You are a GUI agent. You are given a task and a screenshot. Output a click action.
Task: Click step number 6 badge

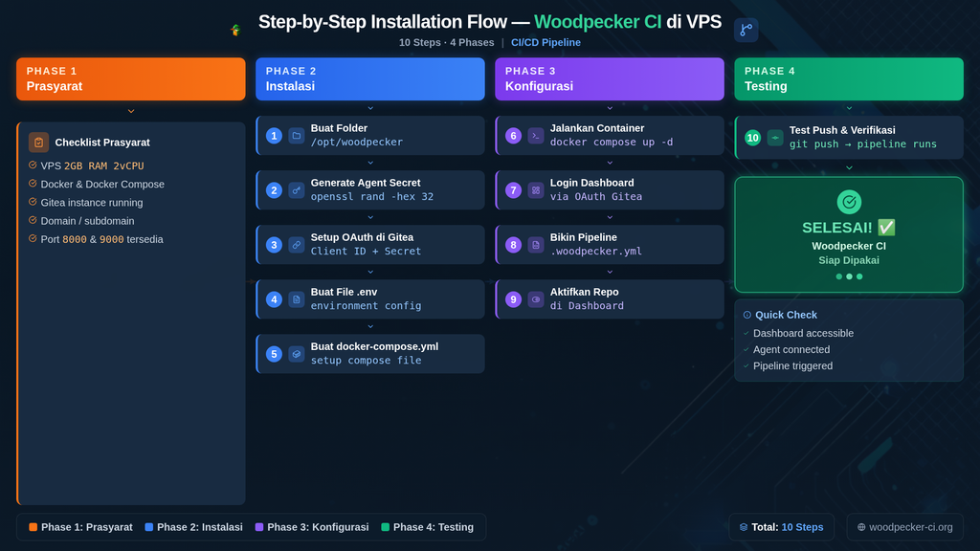click(x=513, y=136)
